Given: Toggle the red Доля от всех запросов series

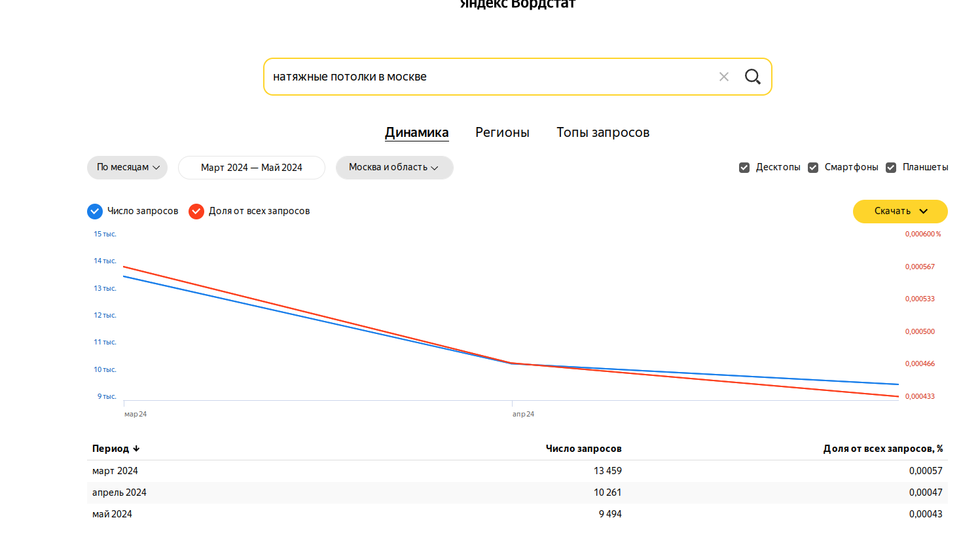Looking at the screenshot, I should coord(196,211).
